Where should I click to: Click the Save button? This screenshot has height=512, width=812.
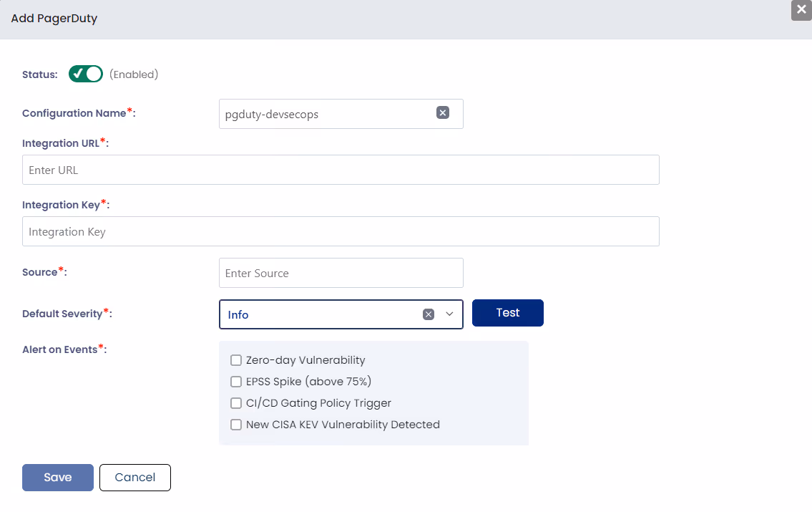(57, 478)
